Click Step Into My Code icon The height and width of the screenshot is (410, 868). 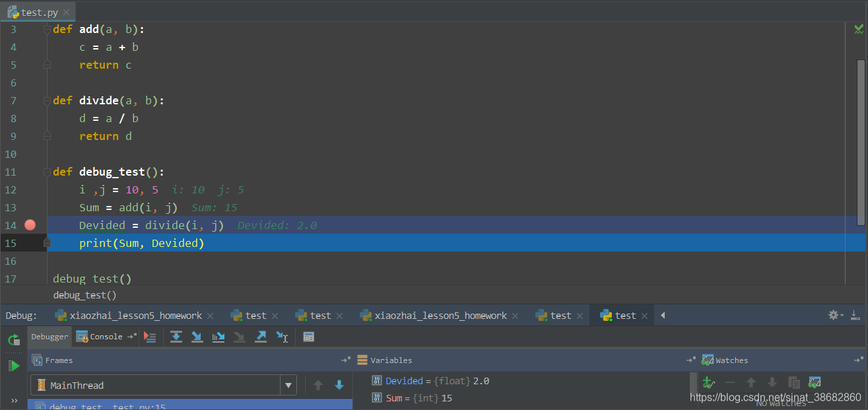click(218, 337)
